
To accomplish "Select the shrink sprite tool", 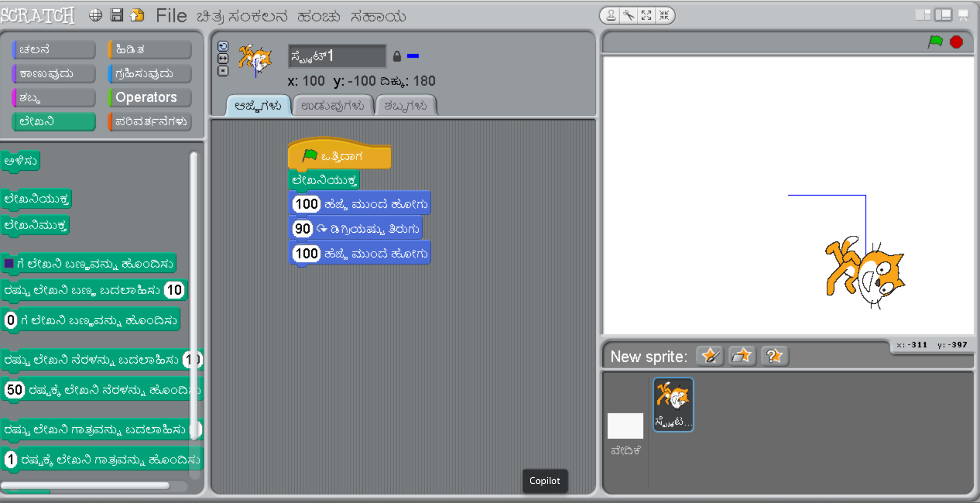I will 664,15.
